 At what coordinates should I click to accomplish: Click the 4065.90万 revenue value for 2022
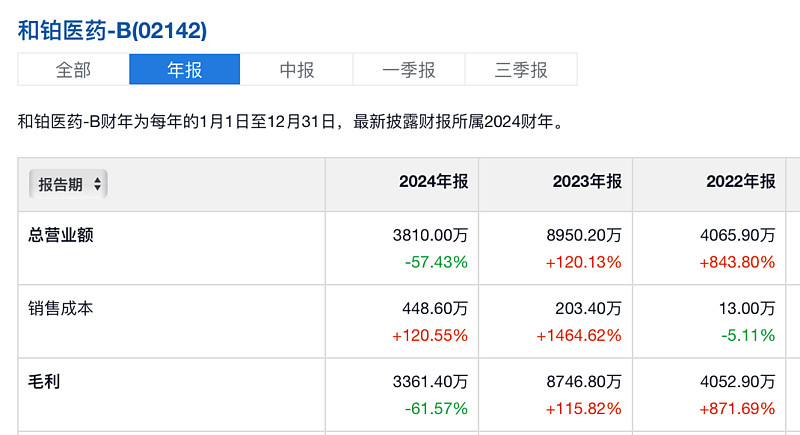point(739,236)
